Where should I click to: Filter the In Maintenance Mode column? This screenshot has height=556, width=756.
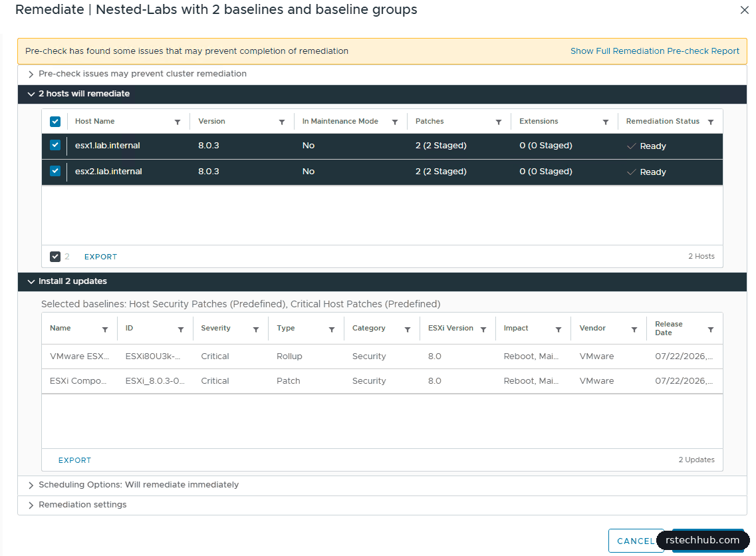tap(395, 122)
